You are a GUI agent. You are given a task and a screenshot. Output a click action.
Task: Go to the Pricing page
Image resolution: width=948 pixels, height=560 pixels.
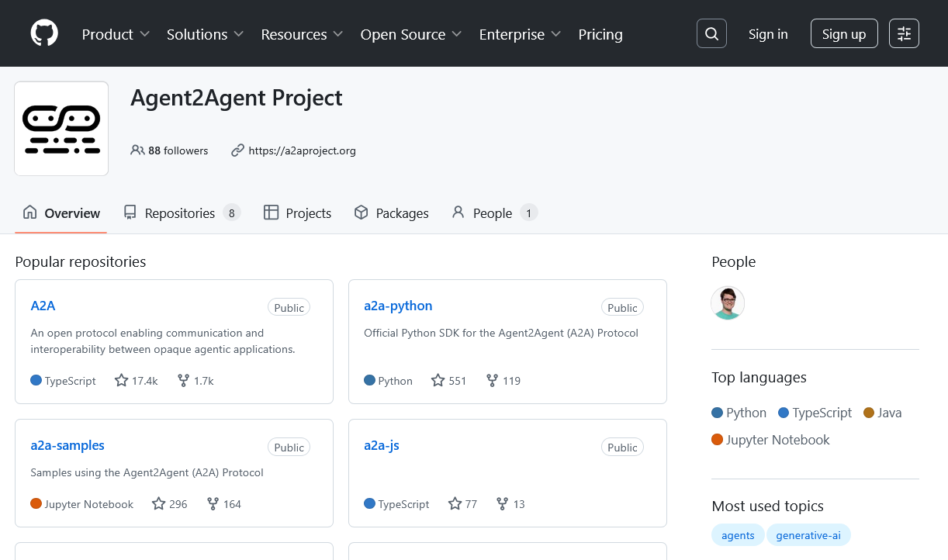600,34
